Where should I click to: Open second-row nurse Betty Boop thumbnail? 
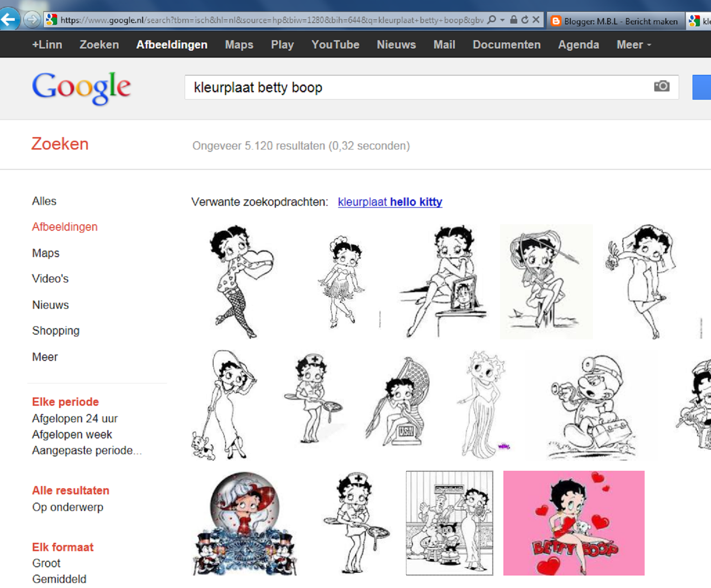[x=313, y=399]
